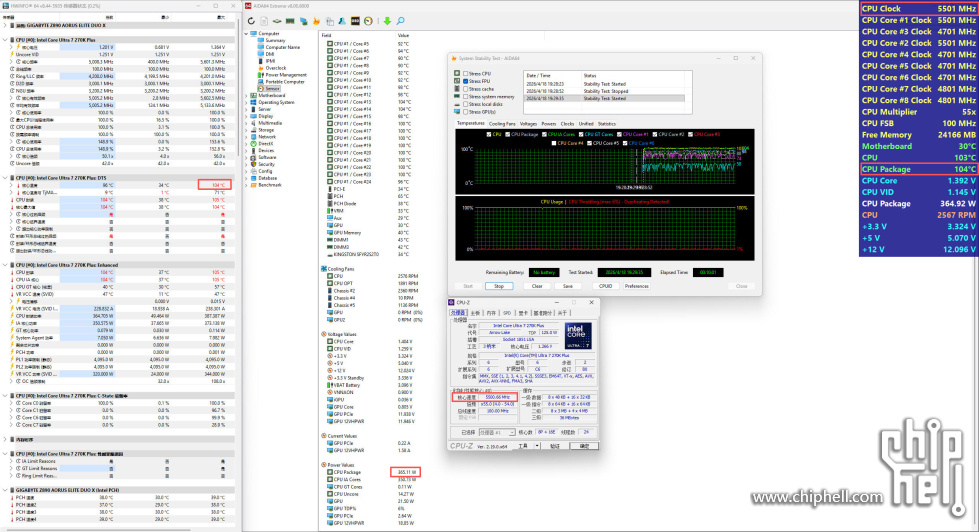Open the memory benchmark icon in AIDA64 toolbar
This screenshot has width=979, height=532.
290,21
